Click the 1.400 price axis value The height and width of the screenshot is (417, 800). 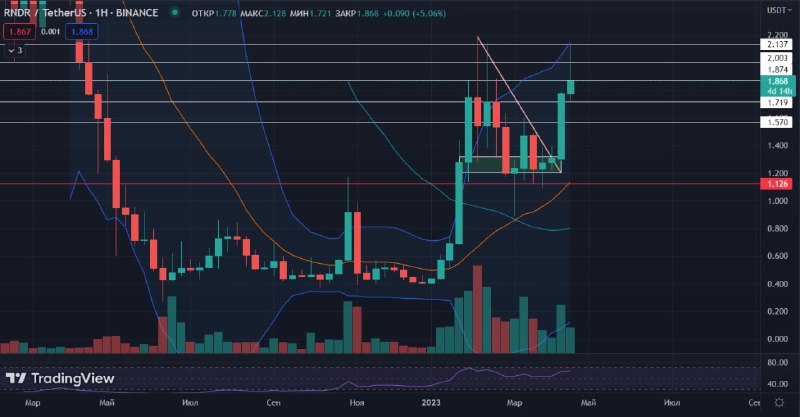point(777,145)
